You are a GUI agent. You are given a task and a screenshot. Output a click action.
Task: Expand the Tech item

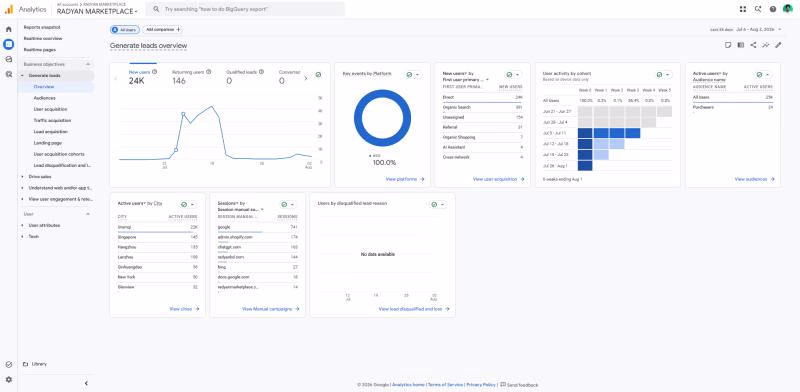(x=22, y=236)
